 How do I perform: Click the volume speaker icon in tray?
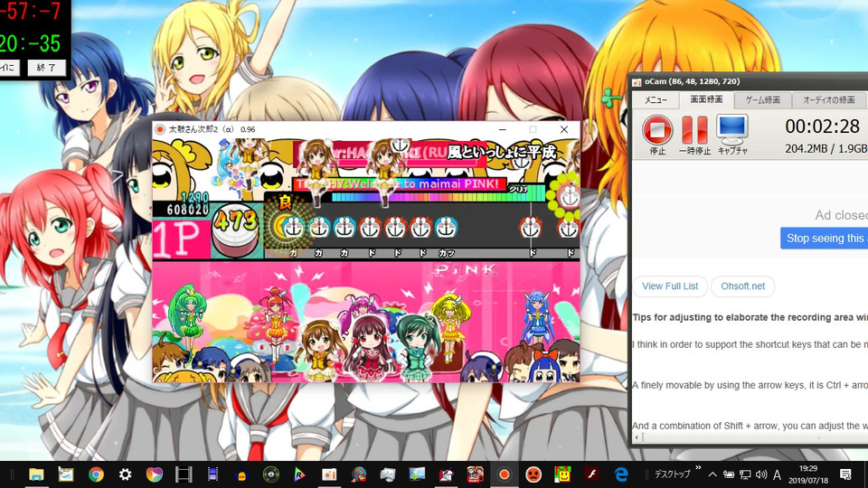click(x=761, y=474)
